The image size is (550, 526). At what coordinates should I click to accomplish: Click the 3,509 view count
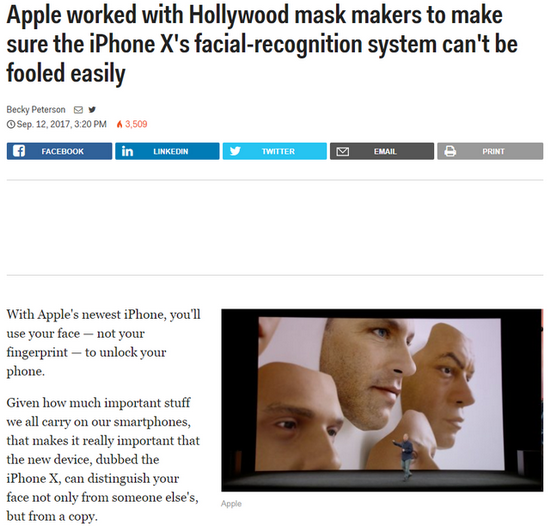tap(136, 124)
